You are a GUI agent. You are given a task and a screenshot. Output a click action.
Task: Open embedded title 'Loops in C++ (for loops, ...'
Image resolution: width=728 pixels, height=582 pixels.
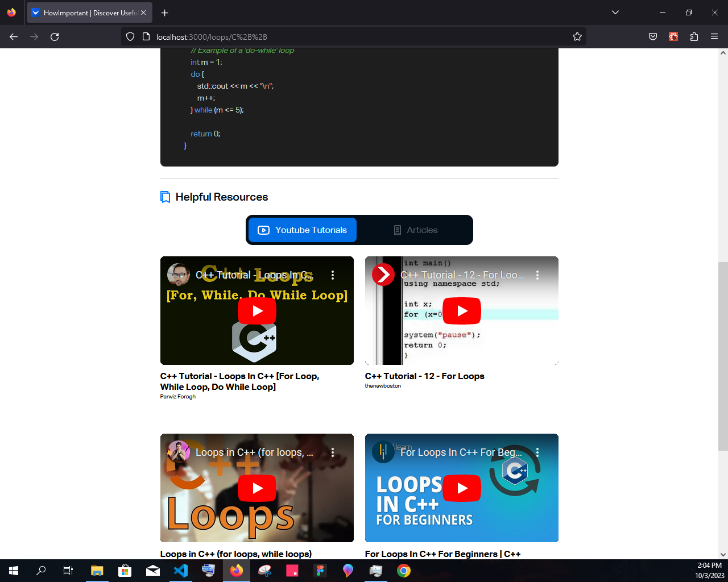pyautogui.click(x=254, y=452)
